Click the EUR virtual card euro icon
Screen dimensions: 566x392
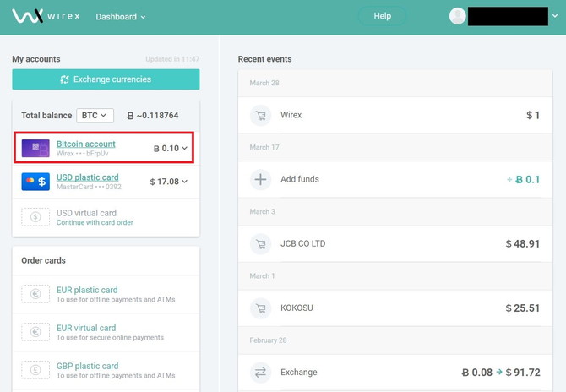pos(35,332)
